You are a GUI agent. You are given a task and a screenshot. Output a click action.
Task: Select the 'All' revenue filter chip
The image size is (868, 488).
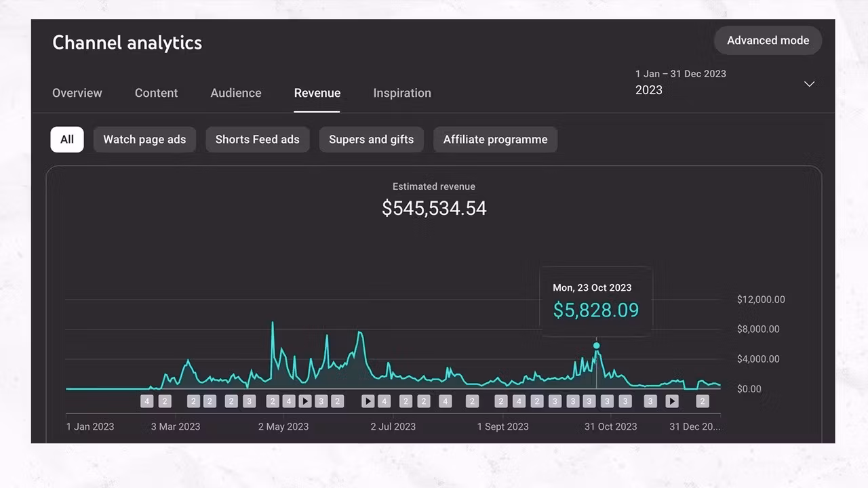point(67,140)
